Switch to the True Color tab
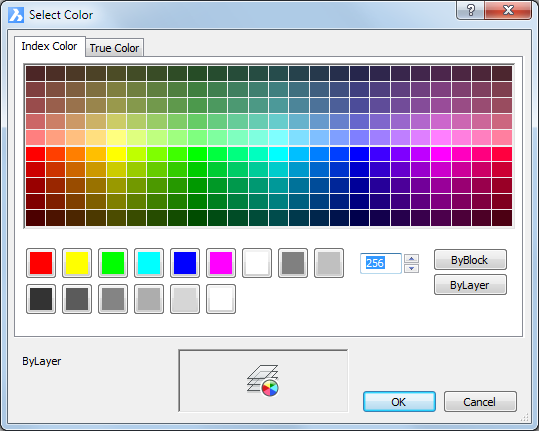The width and height of the screenshot is (539, 431). pyautogui.click(x=114, y=48)
